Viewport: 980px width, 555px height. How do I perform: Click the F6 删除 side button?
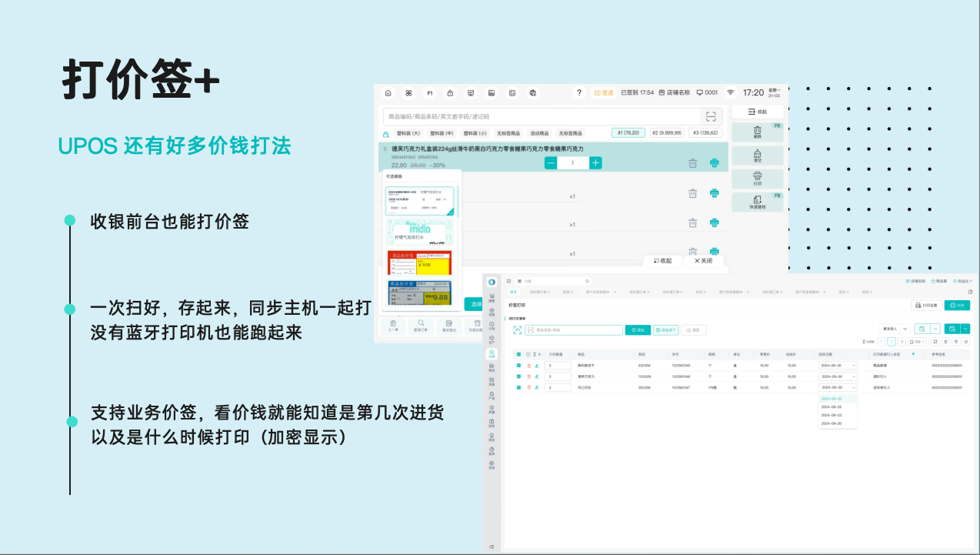(x=757, y=133)
